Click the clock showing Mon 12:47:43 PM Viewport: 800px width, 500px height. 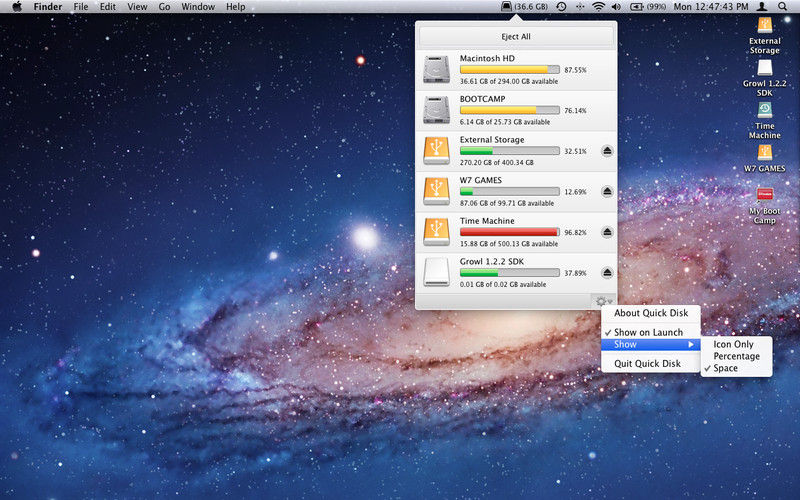click(x=711, y=7)
